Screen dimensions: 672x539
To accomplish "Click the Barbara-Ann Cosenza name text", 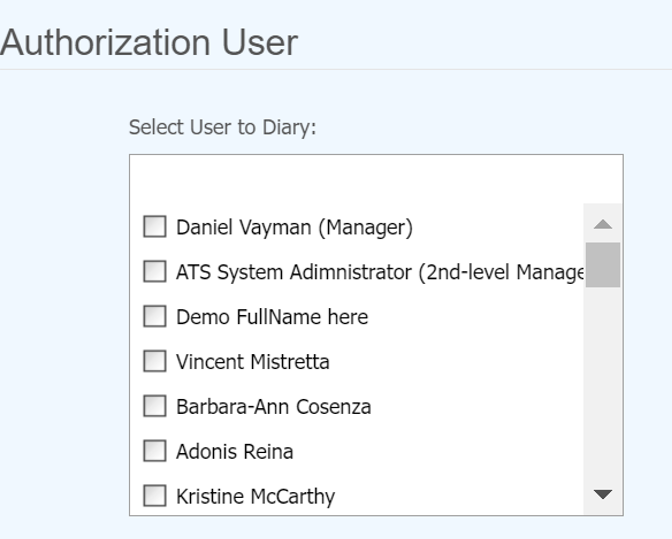I will 273,407.
